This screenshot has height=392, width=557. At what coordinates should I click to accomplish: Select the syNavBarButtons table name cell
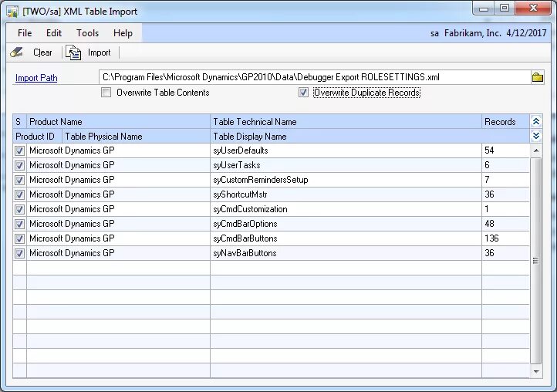click(x=346, y=253)
